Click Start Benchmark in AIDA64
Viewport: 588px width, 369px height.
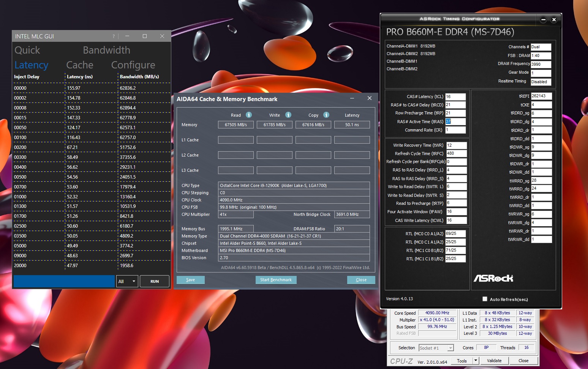[276, 280]
